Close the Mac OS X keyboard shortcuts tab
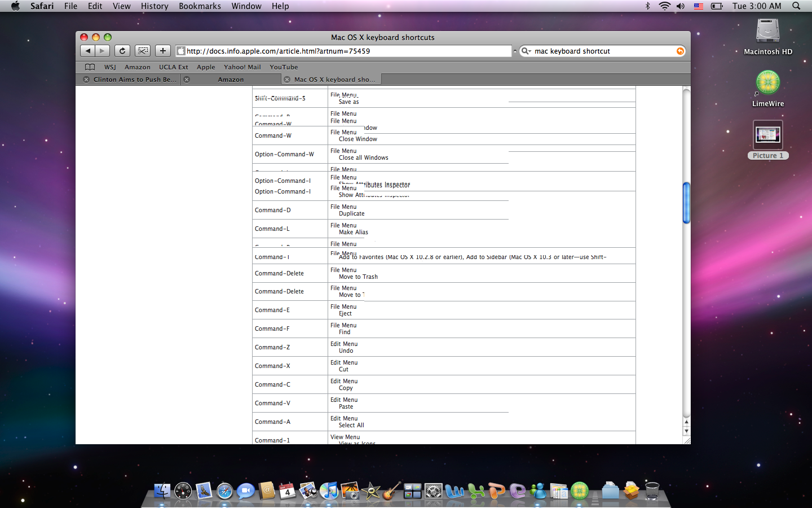Viewport: 812px width, 508px height. point(287,80)
